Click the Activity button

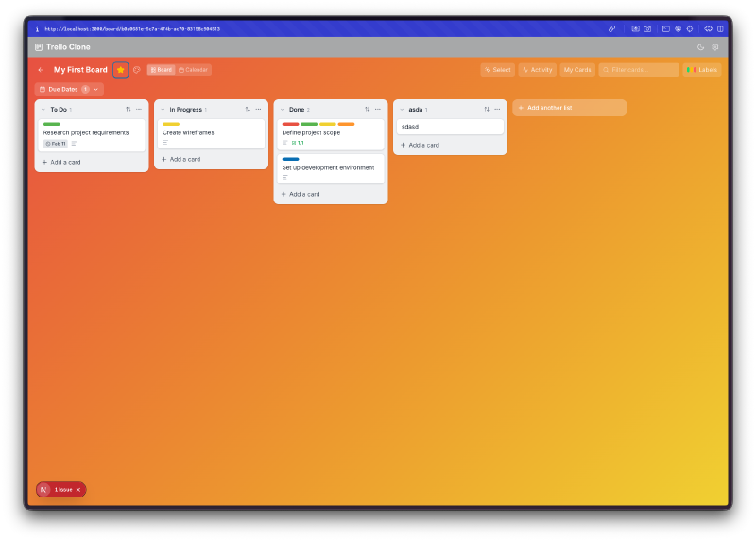pos(537,70)
